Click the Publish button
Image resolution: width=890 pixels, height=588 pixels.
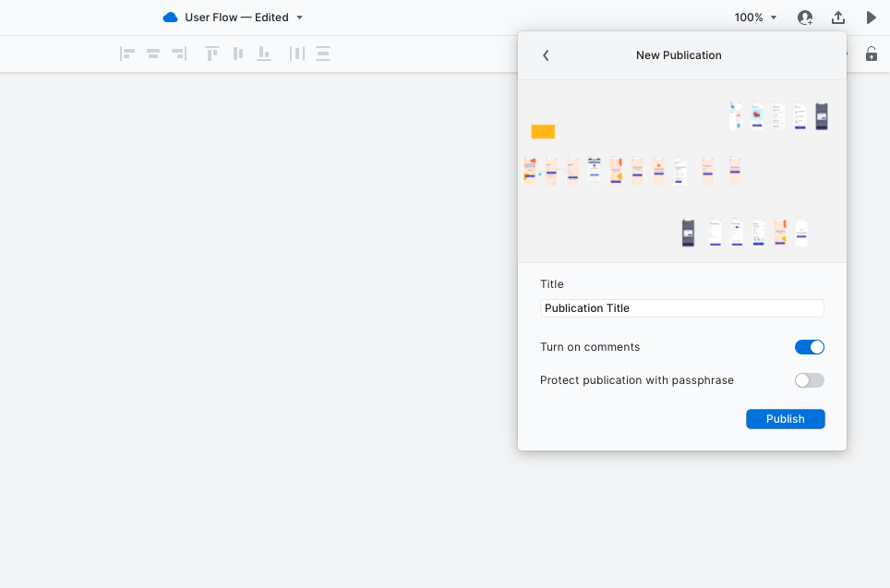(785, 418)
